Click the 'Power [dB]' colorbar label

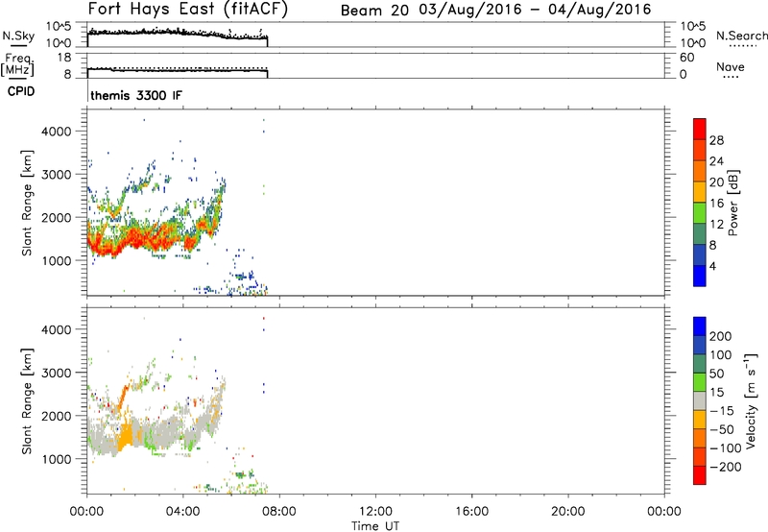coord(732,203)
